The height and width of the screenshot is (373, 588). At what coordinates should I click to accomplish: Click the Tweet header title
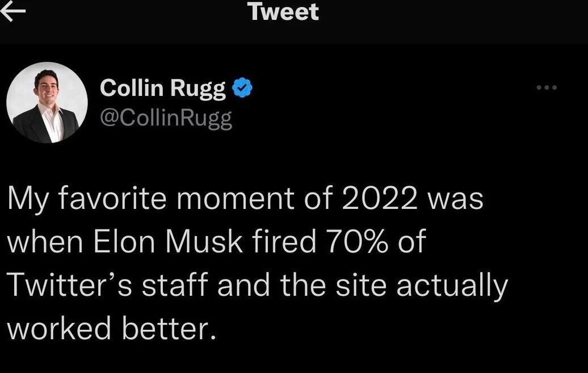click(283, 12)
